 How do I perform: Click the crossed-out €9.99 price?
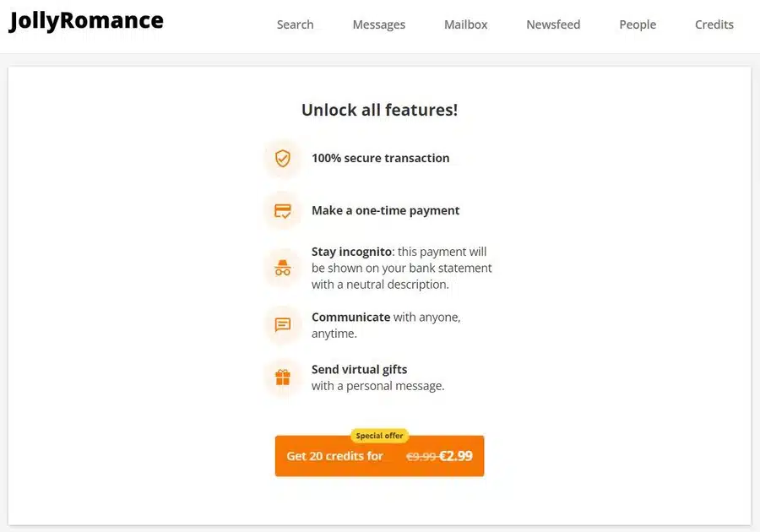(x=421, y=456)
